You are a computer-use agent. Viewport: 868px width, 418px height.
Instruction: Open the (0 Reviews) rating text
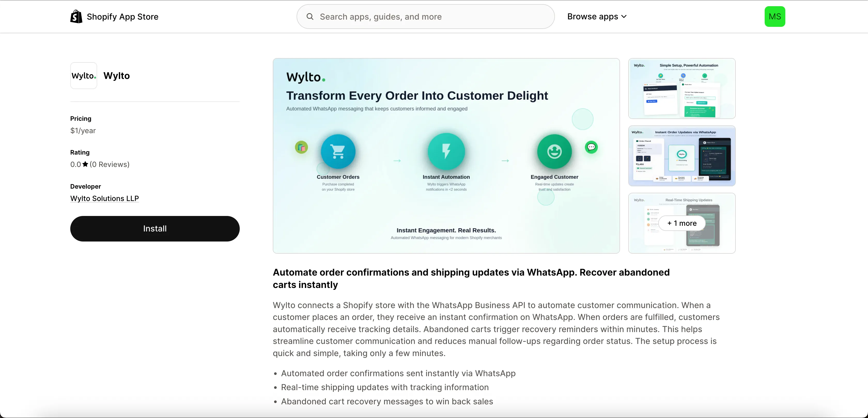110,164
